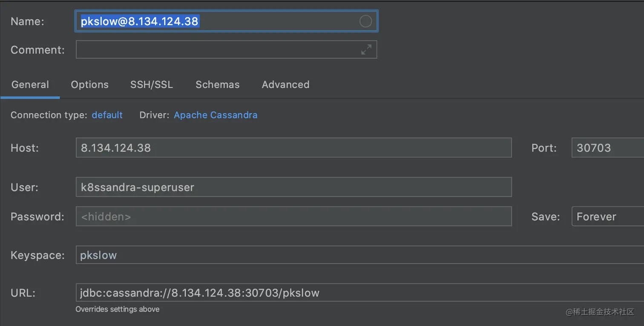Change connection type via default link
644x326 pixels.
coord(107,115)
